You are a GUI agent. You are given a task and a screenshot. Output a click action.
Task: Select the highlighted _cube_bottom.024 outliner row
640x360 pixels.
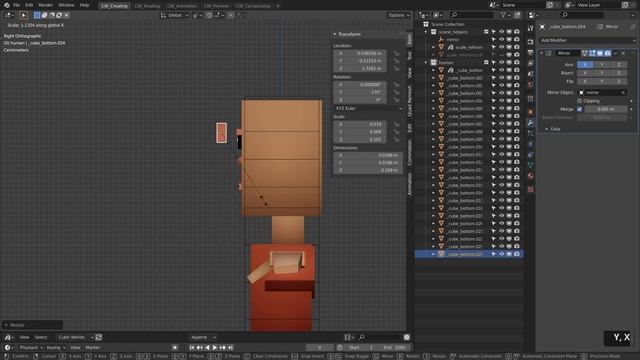(x=469, y=254)
